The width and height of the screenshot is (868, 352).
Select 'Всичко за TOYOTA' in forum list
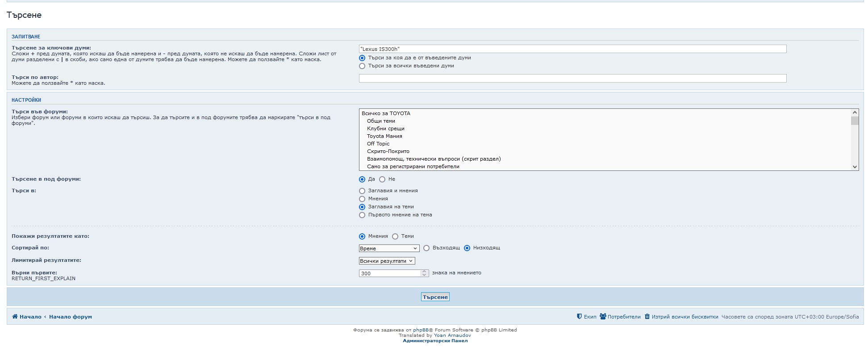coord(605,113)
